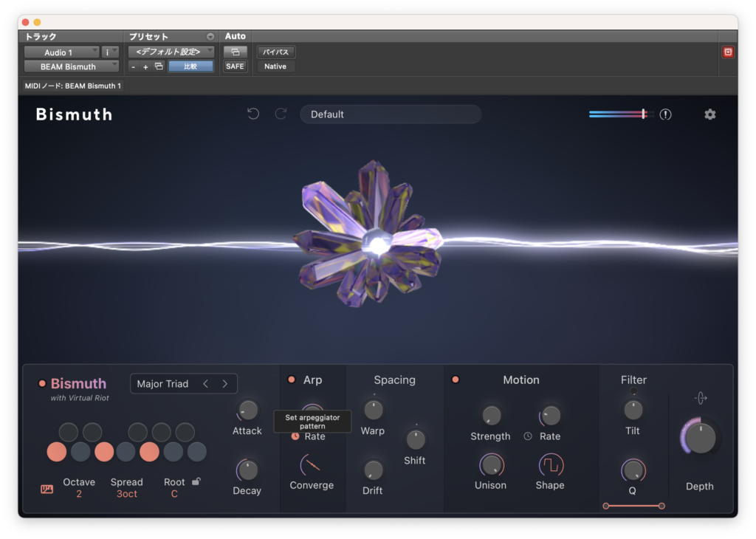Copy preset settings icon next to the plus button

(x=159, y=66)
